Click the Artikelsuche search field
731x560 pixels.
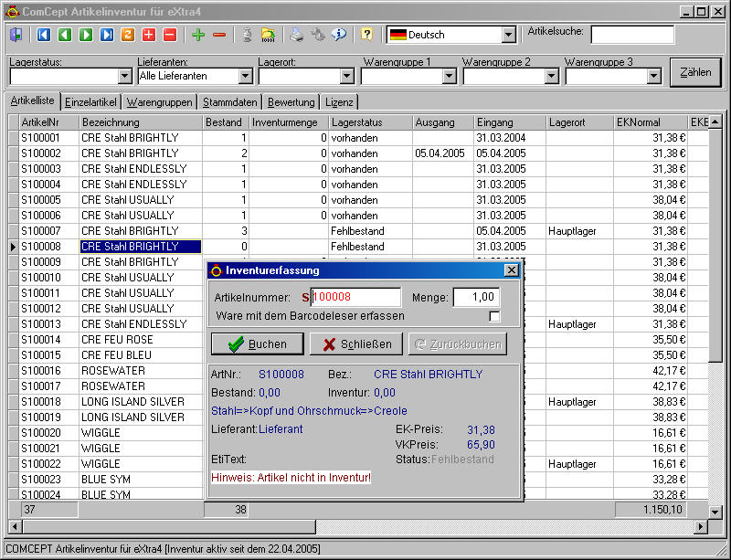[631, 35]
